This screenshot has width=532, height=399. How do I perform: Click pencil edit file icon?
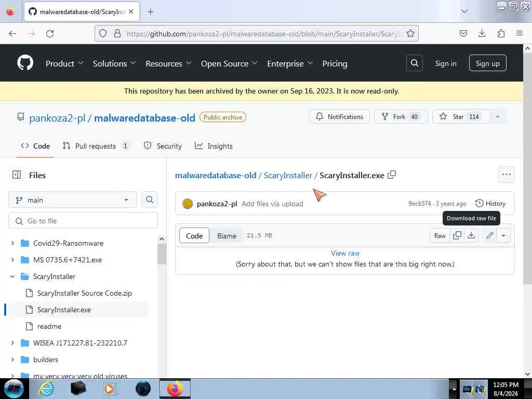coord(489,235)
